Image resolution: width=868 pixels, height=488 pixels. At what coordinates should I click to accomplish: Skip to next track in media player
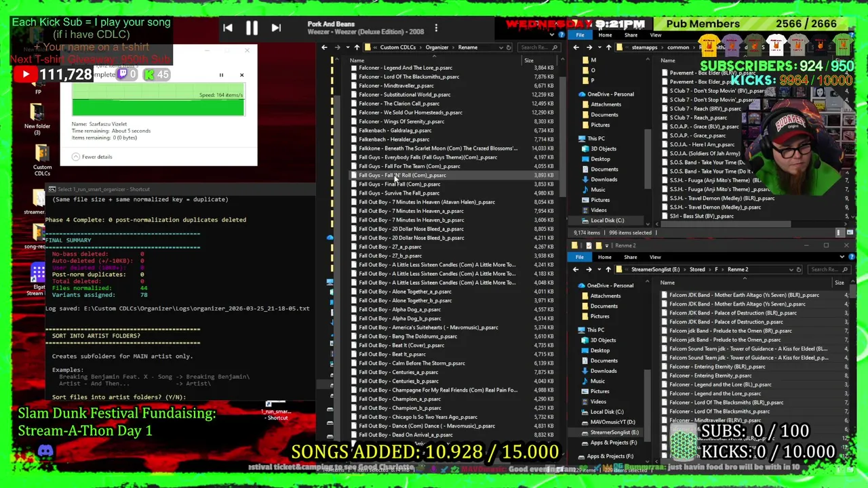point(275,28)
